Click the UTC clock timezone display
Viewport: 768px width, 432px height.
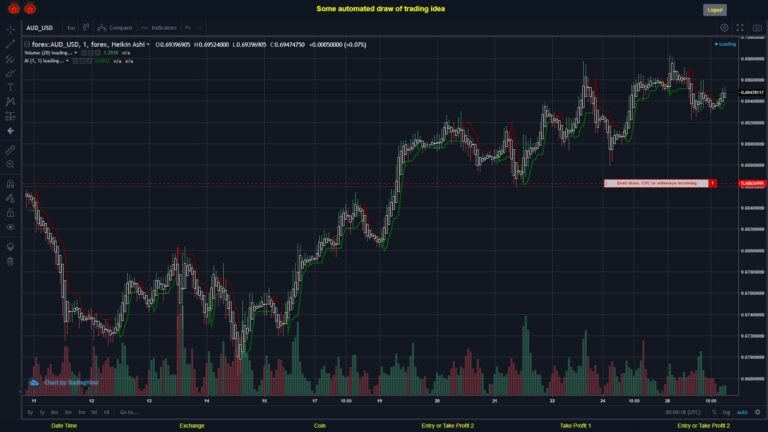point(683,412)
